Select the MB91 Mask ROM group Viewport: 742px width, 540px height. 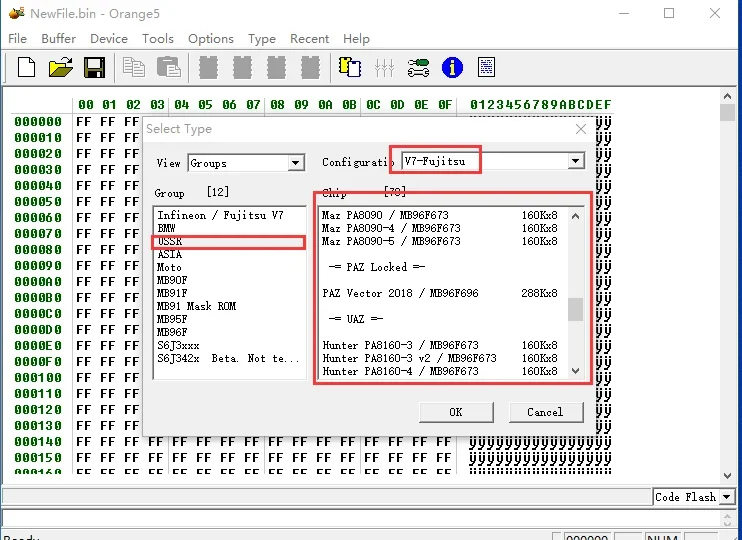click(230, 306)
